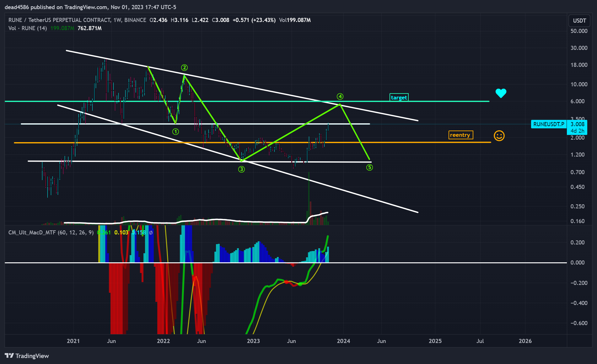Click the 2023 time axis label

point(253,341)
